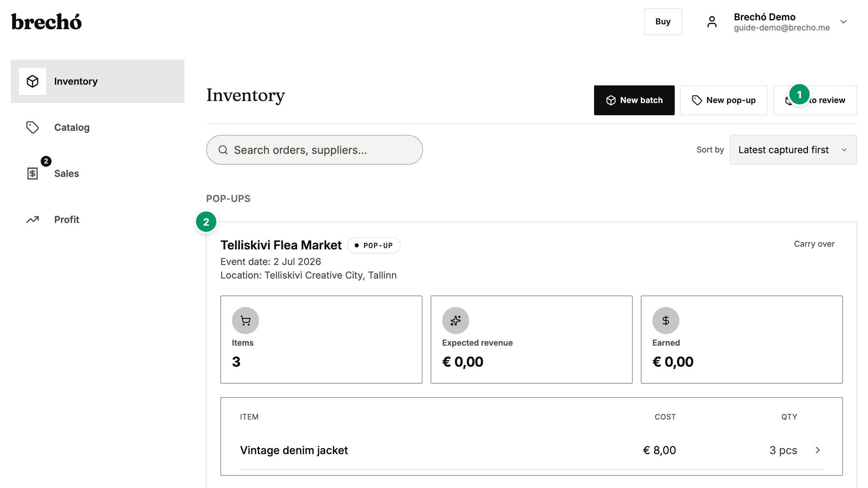
Task: Click the Expected revenue card
Action: click(x=532, y=340)
